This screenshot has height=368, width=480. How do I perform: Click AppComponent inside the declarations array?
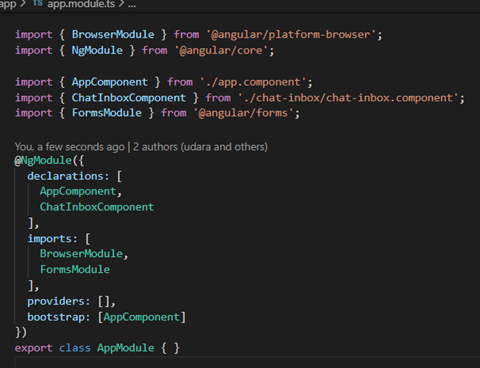point(78,192)
